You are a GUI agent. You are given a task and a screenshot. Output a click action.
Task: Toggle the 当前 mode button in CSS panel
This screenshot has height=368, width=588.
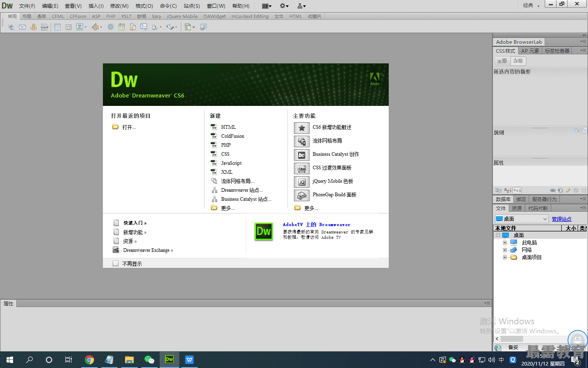pyautogui.click(x=518, y=61)
